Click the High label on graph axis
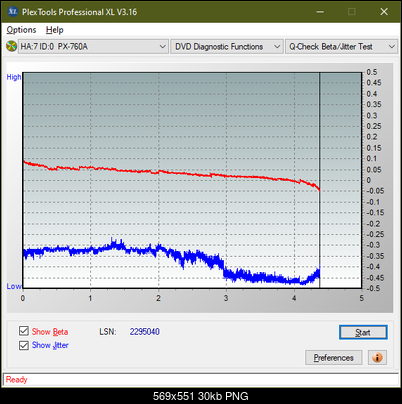 click(14, 77)
